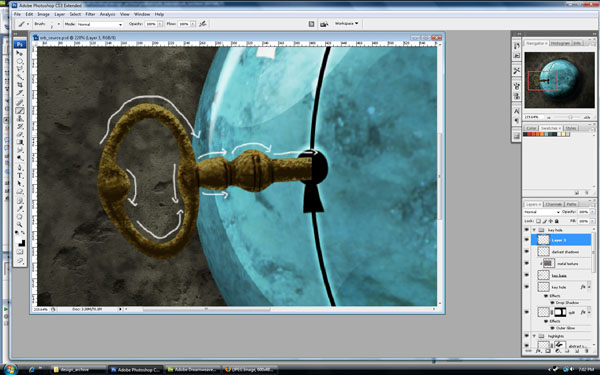Viewport: 600px width, 375px height.
Task: Select the Path Selection tool
Action: point(20,184)
